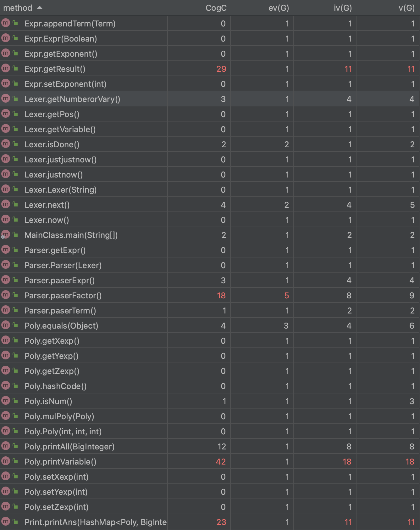The width and height of the screenshot is (420, 530).
Task: Click method icon beside Lexer.isDone()
Action: [x=6, y=144]
